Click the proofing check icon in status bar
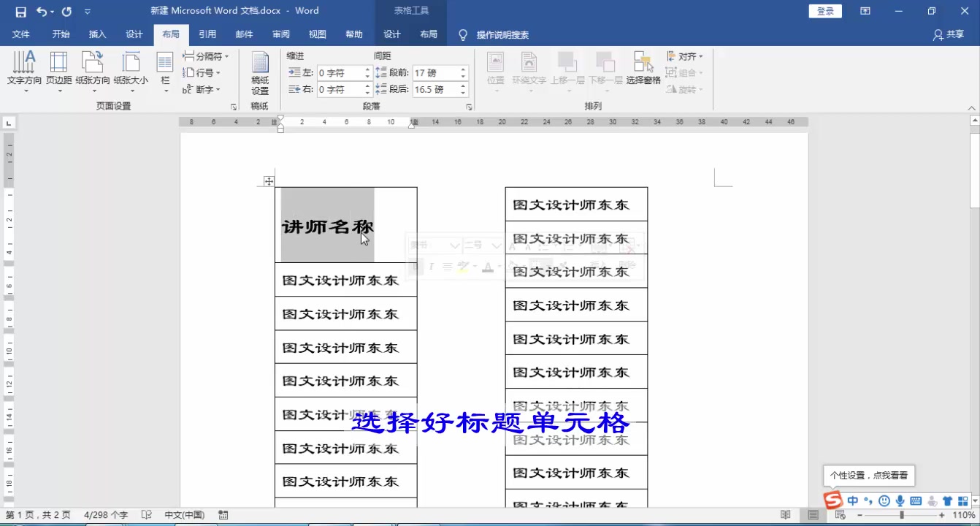Image resolution: width=980 pixels, height=526 pixels. [147, 515]
